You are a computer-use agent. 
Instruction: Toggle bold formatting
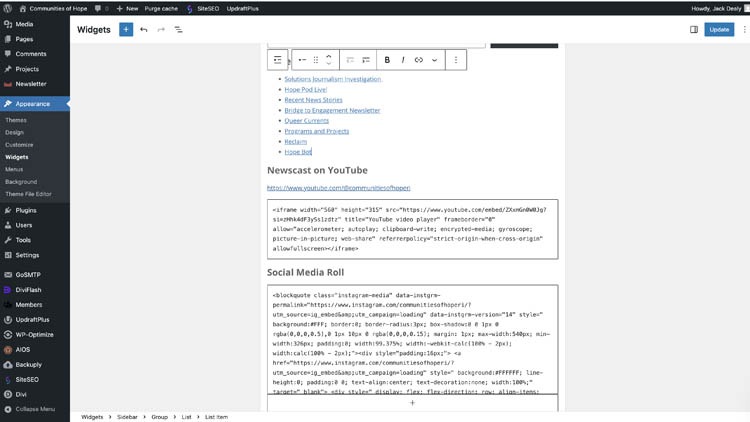387,60
